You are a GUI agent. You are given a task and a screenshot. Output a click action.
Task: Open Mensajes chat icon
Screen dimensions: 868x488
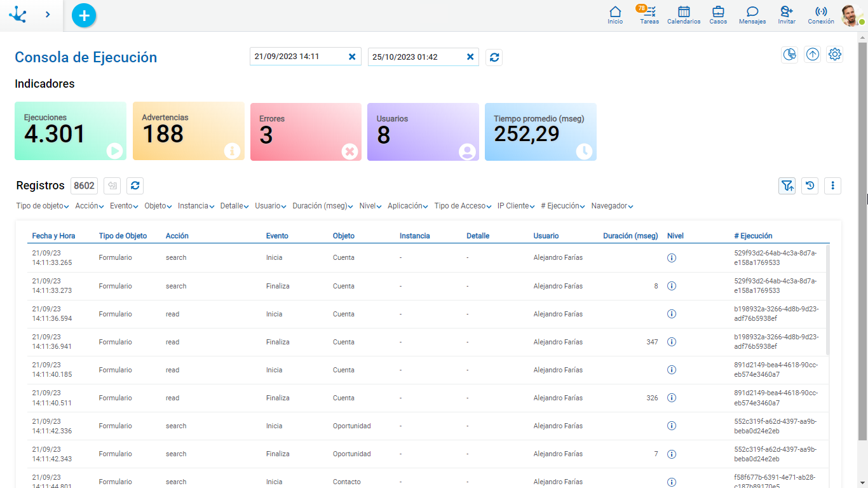(752, 15)
